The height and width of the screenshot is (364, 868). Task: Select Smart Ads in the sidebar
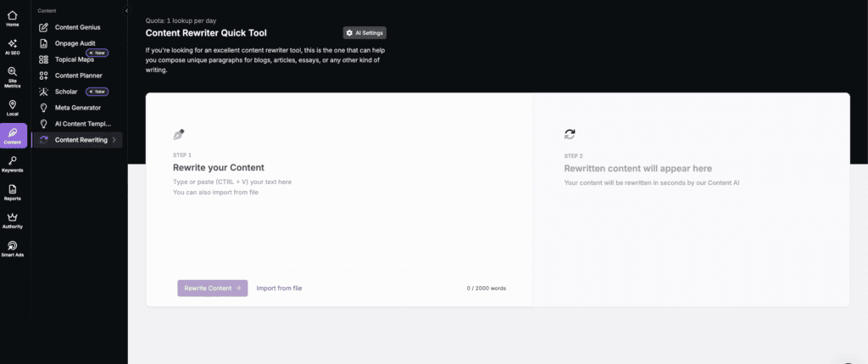[13, 249]
